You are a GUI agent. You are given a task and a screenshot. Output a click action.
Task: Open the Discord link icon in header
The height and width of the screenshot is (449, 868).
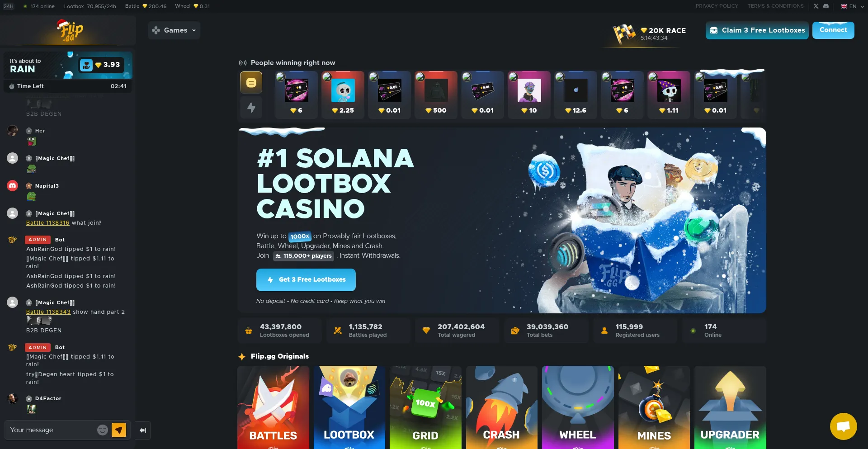click(x=826, y=6)
